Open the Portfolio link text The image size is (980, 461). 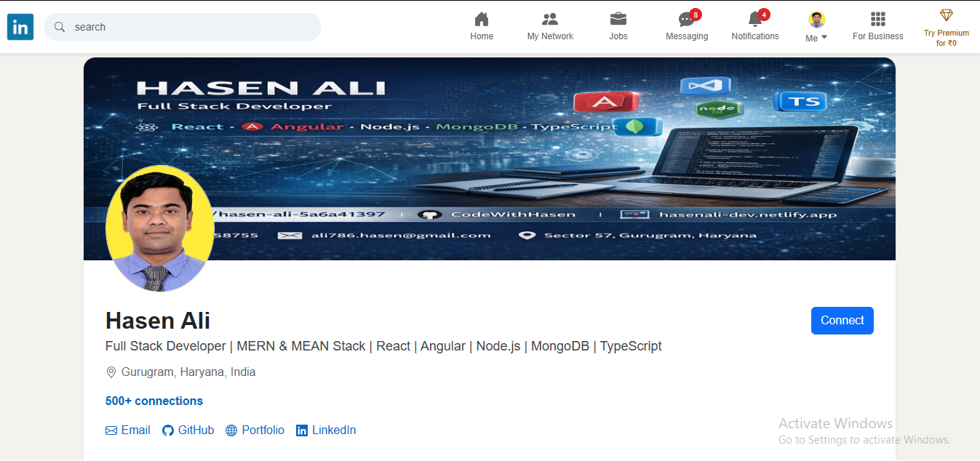click(x=263, y=430)
